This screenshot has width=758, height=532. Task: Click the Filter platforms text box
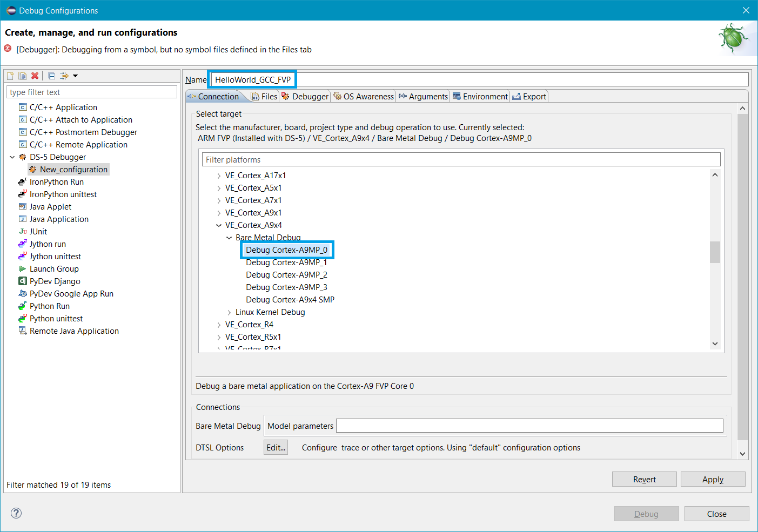461,160
